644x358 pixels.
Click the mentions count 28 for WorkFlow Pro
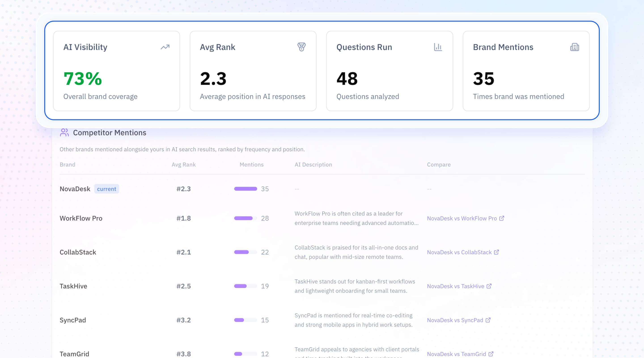pyautogui.click(x=265, y=218)
